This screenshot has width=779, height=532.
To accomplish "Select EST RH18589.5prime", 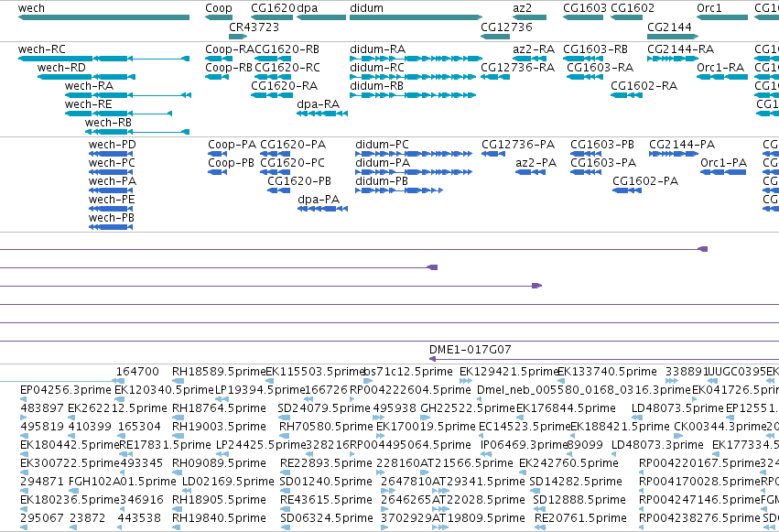I will 219,372.
